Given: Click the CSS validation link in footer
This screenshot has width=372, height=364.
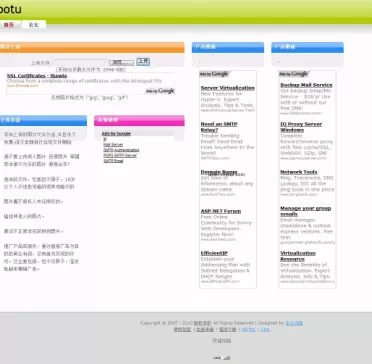Looking at the screenshot, I should click(x=265, y=329).
